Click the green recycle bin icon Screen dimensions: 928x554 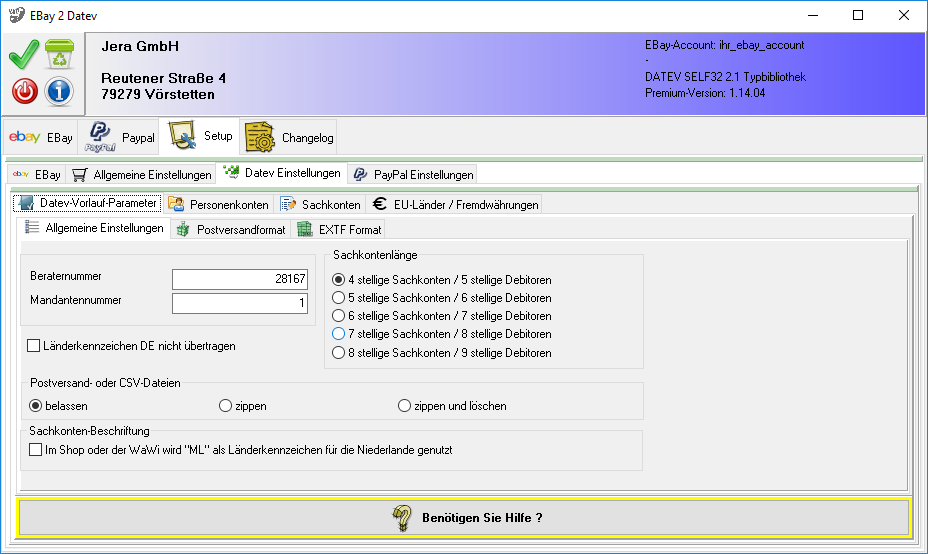pos(60,55)
